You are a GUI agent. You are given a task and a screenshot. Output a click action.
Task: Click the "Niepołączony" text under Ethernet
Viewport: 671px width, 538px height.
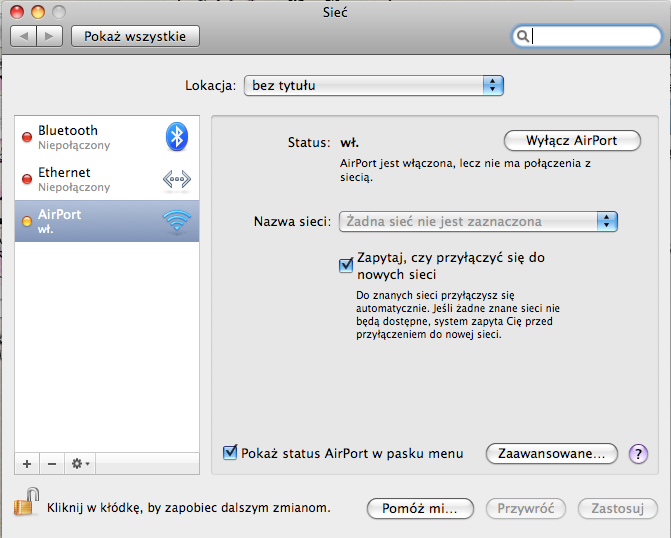(74, 187)
